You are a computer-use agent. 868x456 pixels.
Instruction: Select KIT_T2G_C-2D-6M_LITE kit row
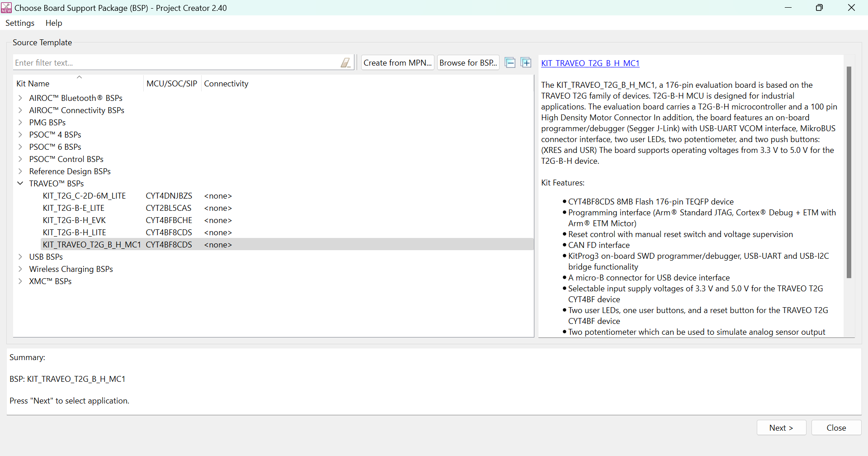[84, 196]
